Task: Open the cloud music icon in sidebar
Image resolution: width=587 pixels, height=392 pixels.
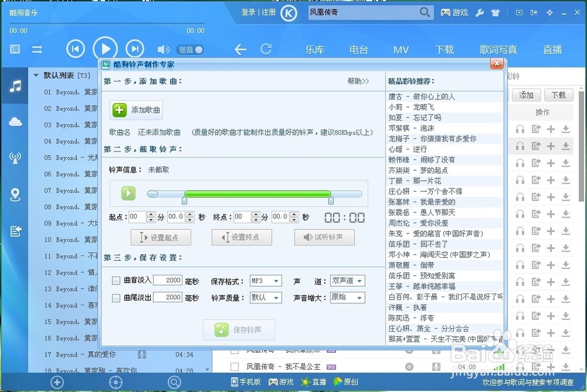Action: [15, 121]
